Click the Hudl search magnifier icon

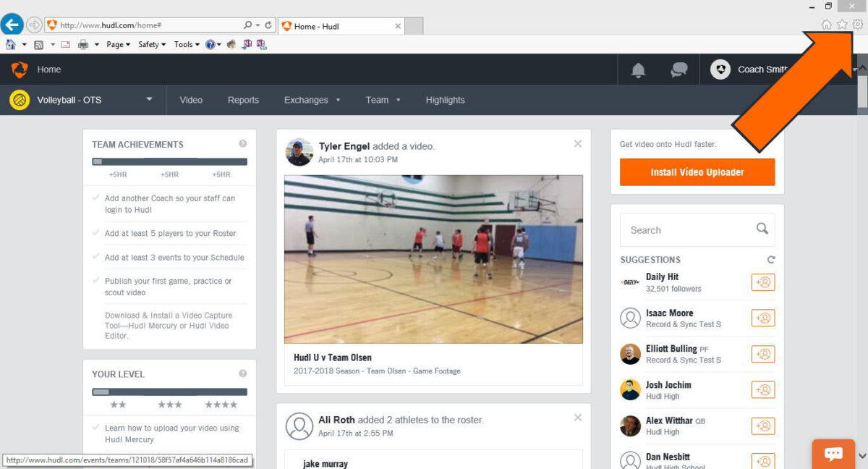click(x=762, y=229)
